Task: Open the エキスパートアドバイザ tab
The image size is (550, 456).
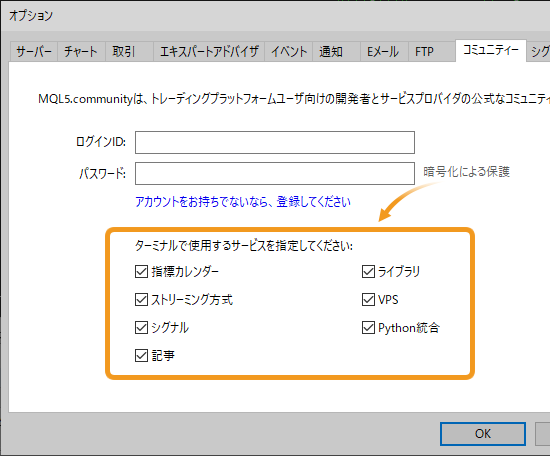Action: point(209,52)
